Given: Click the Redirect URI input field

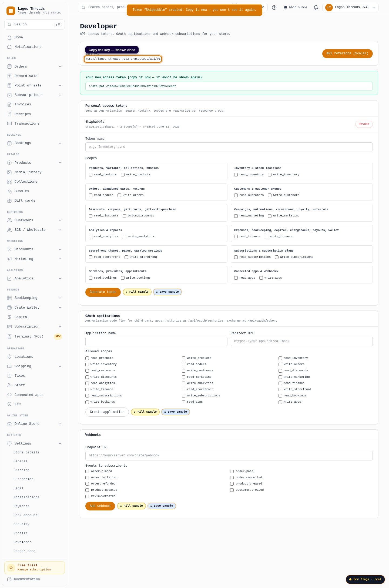Looking at the screenshot, I should [x=302, y=341].
